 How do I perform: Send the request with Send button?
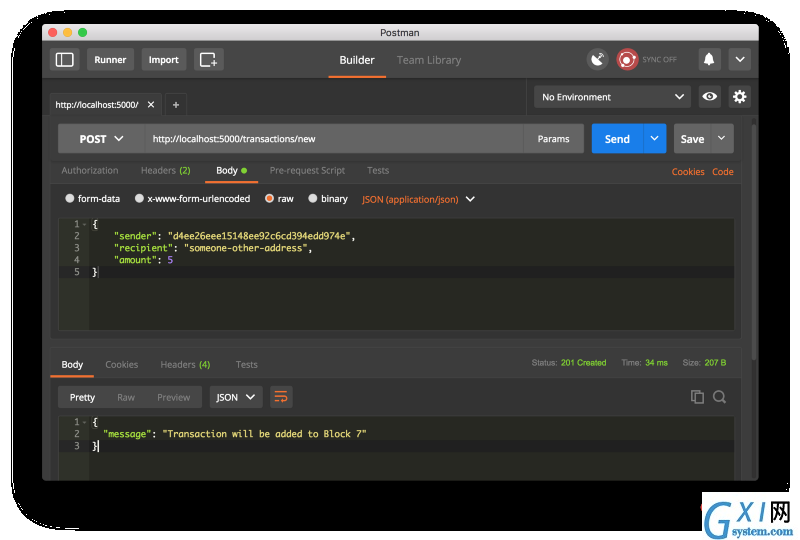click(617, 138)
